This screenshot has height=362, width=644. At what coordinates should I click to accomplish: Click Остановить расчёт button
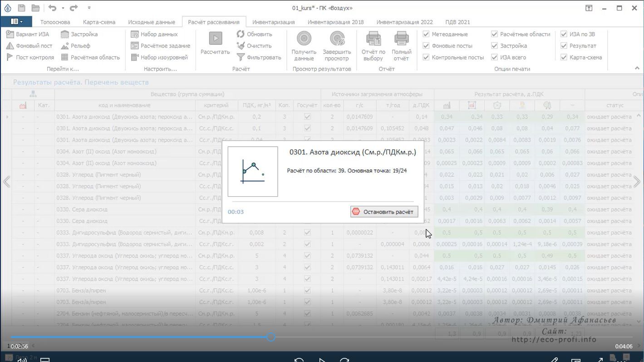(x=384, y=212)
